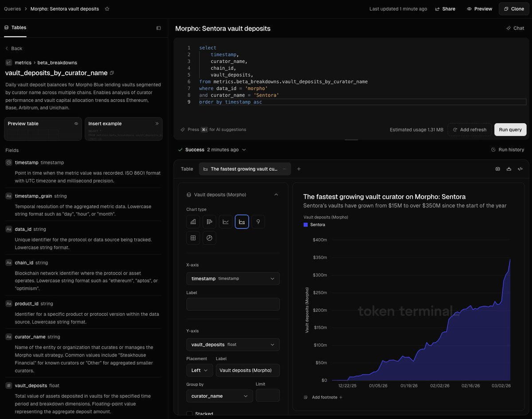Open the Chat panel
This screenshot has height=419, width=532.
point(515,28)
